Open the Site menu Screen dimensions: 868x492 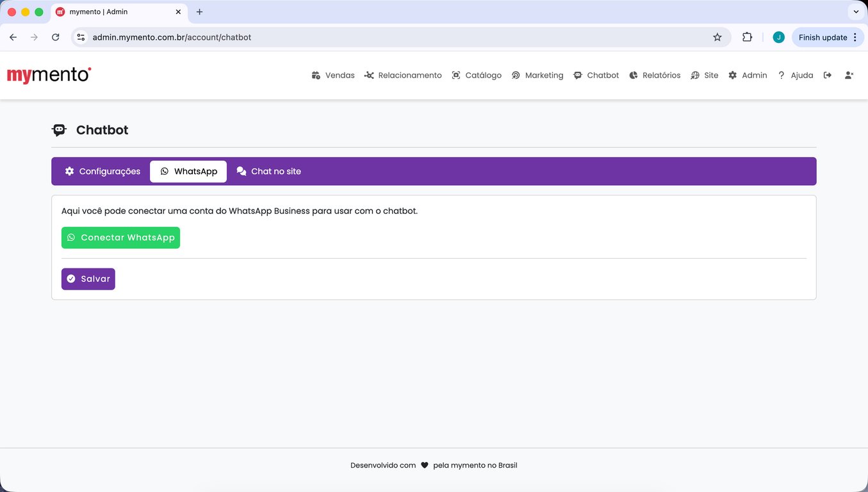(x=705, y=75)
